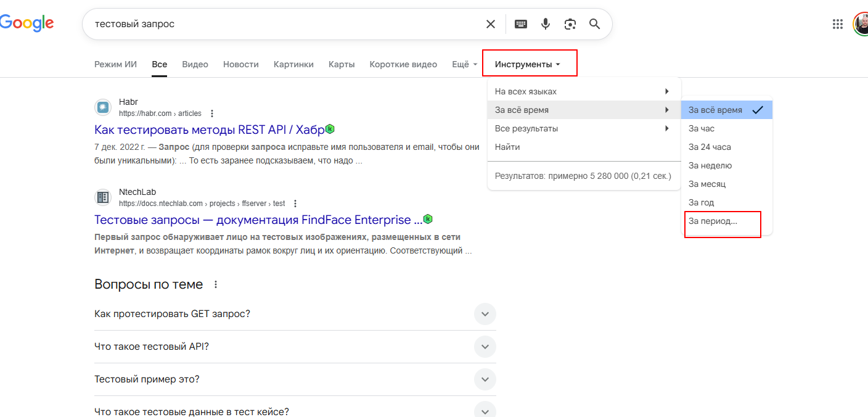Expand the 'Ещё' dropdown menu
Image resolution: width=868 pixels, height=417 pixels.
click(x=464, y=64)
